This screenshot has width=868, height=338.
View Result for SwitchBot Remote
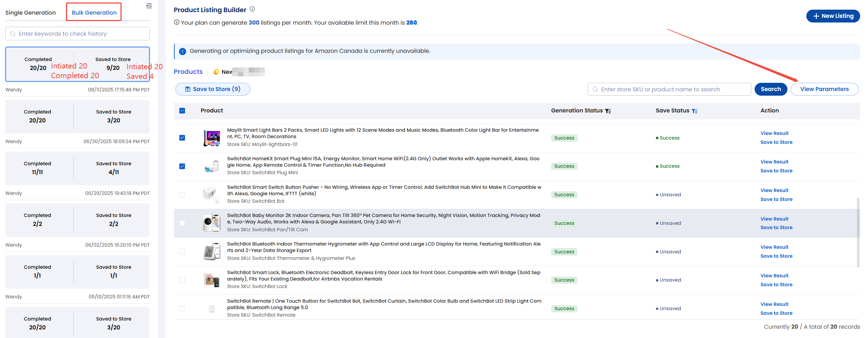[x=774, y=304]
